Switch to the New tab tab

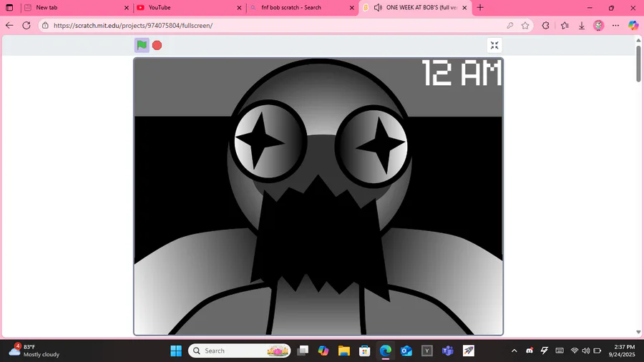pyautogui.click(x=76, y=7)
